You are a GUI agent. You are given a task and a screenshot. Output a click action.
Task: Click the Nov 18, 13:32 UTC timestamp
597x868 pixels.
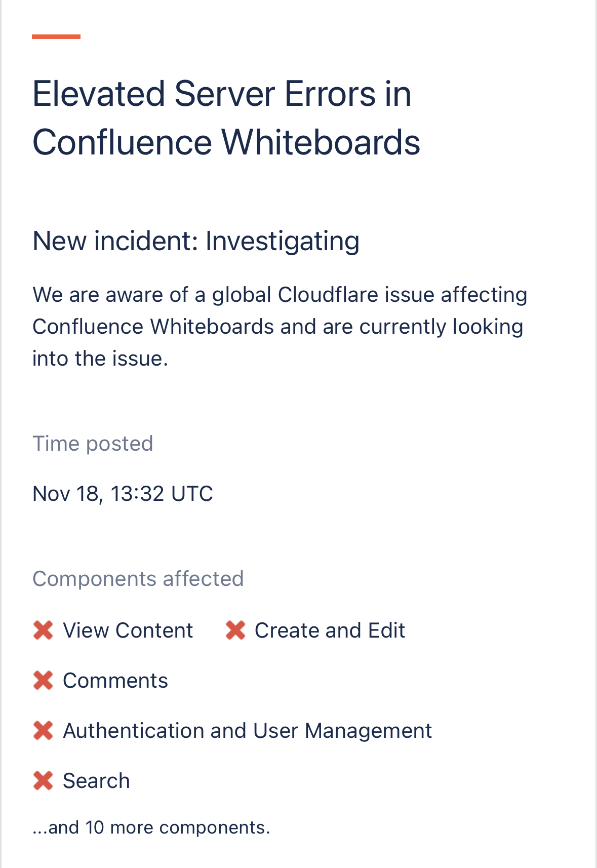click(x=123, y=494)
